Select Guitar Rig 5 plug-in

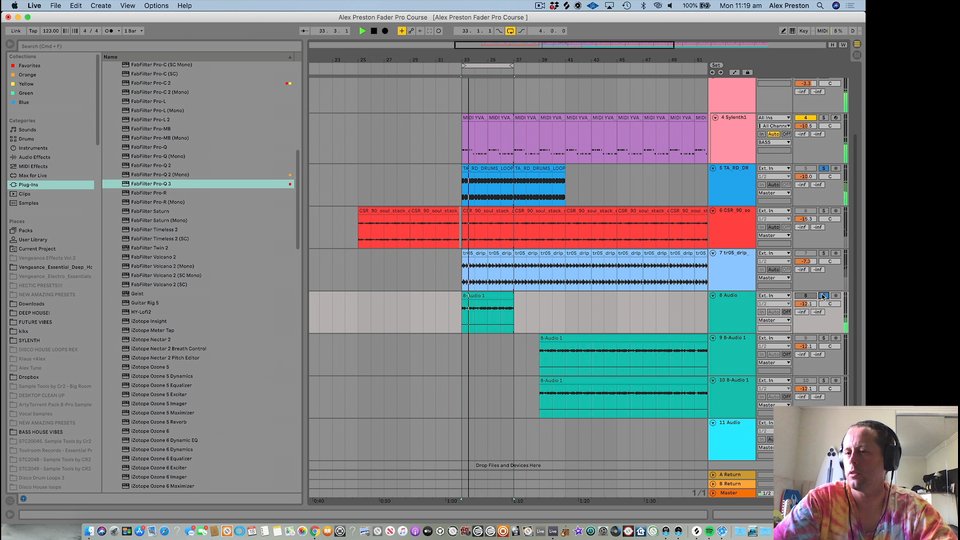(144, 302)
